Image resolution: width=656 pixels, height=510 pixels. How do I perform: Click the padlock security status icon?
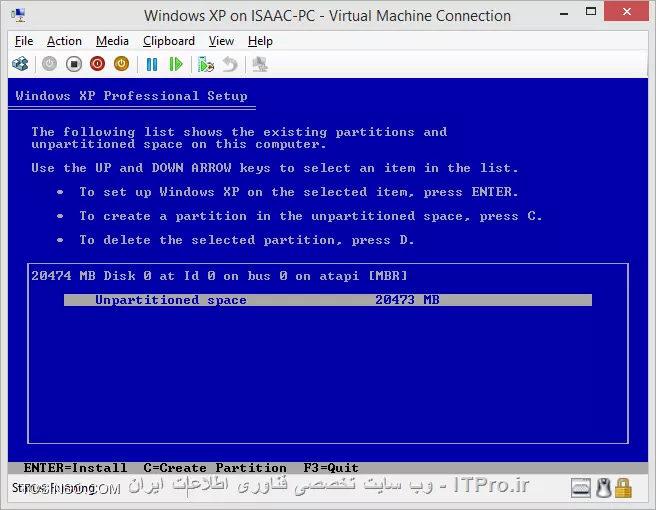[623, 488]
